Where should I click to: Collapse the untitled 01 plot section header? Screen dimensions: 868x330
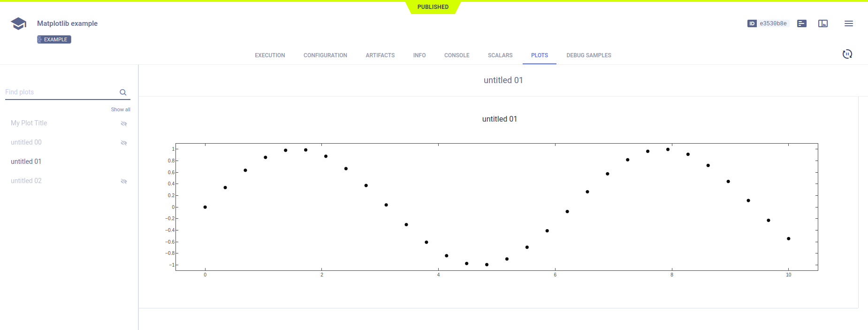(x=503, y=80)
